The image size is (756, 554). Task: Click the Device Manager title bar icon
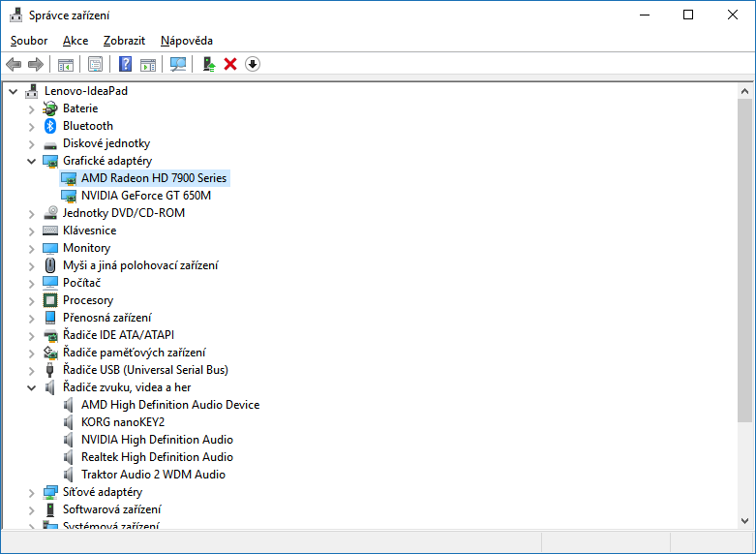point(15,15)
